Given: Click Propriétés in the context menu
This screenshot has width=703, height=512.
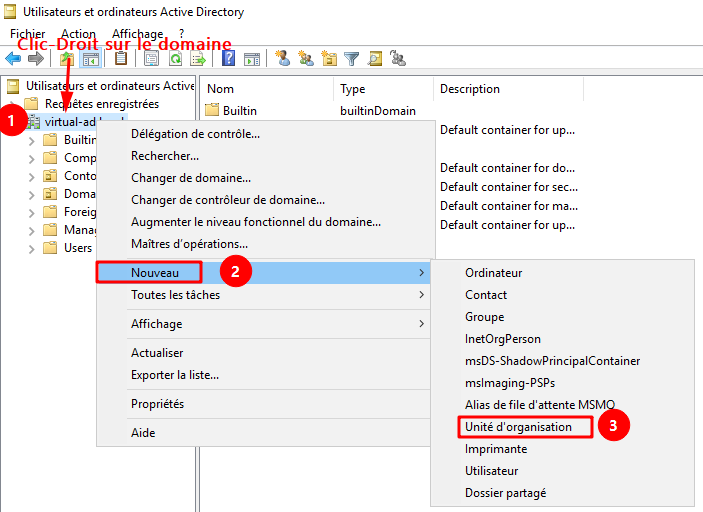Looking at the screenshot, I should pos(157,404).
